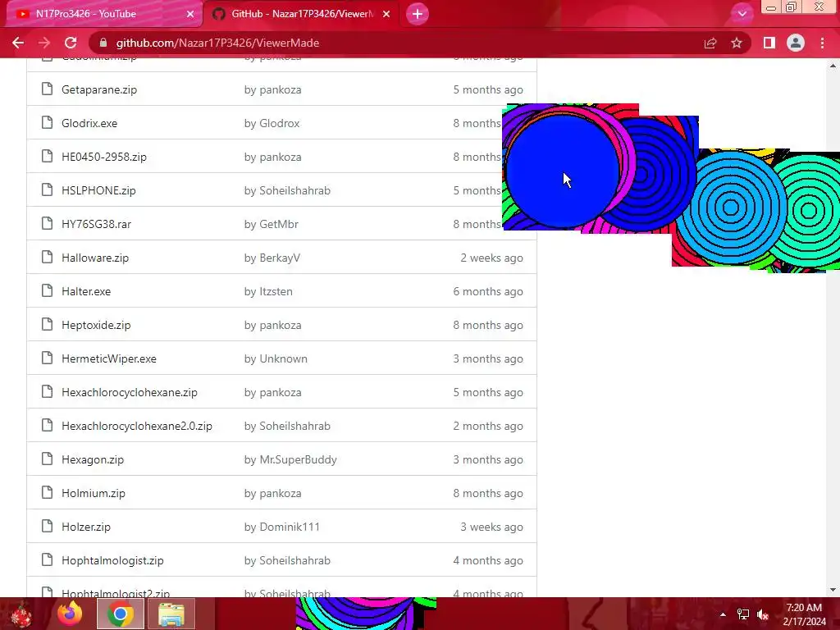The width and height of the screenshot is (840, 630).
Task: Click the lock icon in address bar
Action: (x=103, y=43)
